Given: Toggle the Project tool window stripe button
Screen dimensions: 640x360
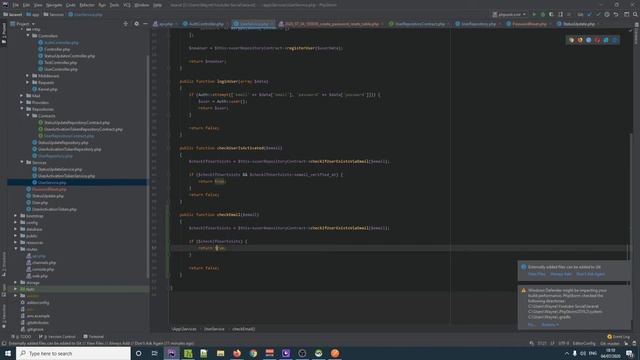Looking at the screenshot, I should click(x=4, y=32).
